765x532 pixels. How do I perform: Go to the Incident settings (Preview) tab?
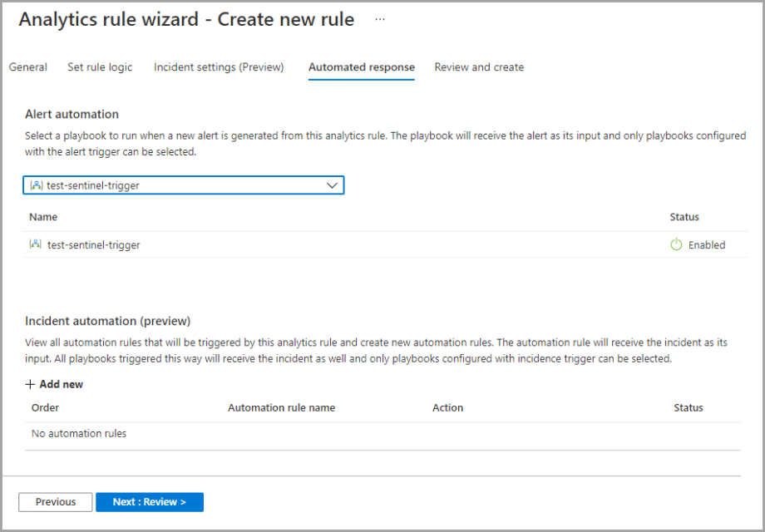coord(219,67)
